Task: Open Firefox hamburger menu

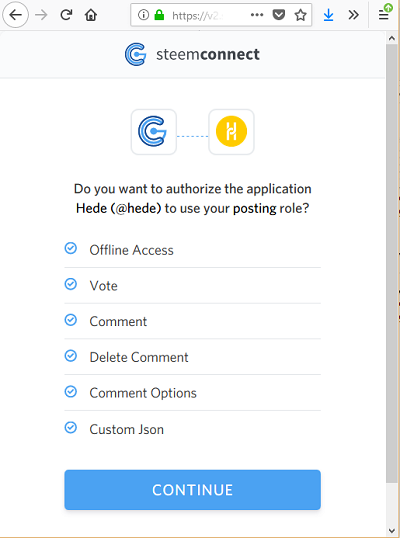Action: click(x=384, y=15)
